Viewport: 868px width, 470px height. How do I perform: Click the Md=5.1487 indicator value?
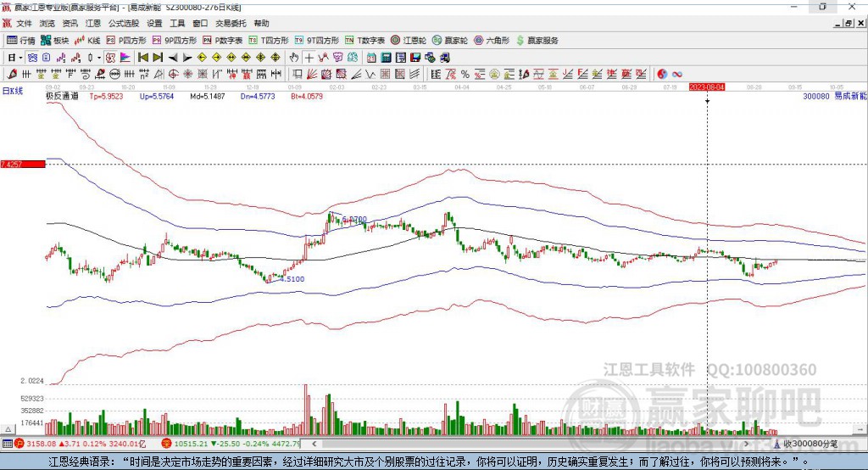click(x=208, y=96)
